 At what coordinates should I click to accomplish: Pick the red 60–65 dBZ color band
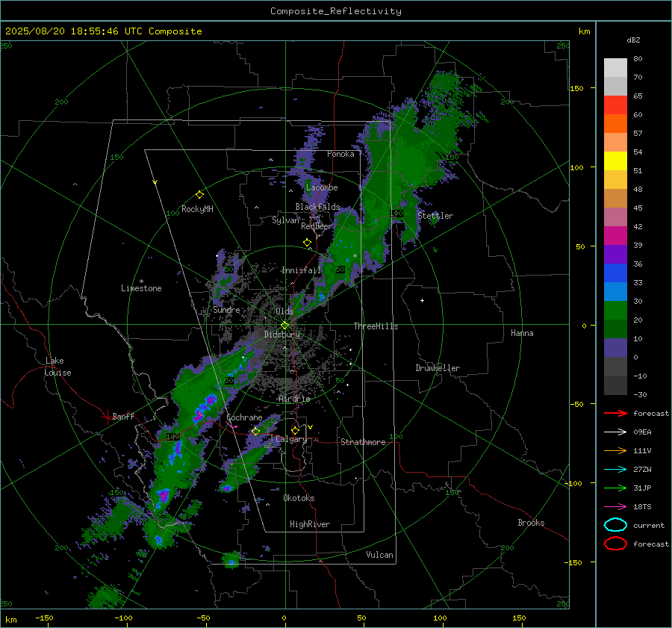615,105
